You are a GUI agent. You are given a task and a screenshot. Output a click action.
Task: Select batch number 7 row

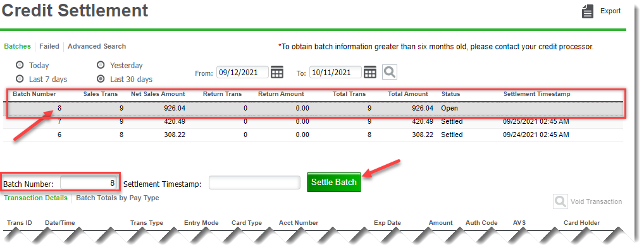[x=313, y=122]
